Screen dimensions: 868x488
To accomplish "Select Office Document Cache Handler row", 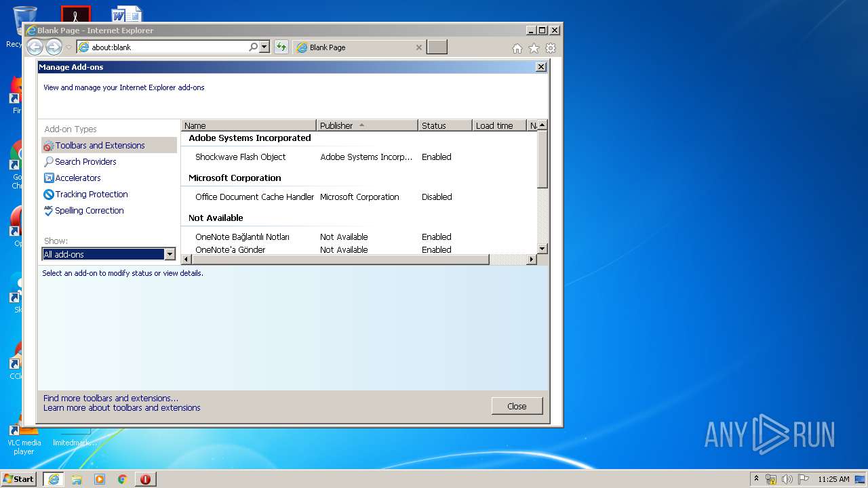I will pos(359,197).
